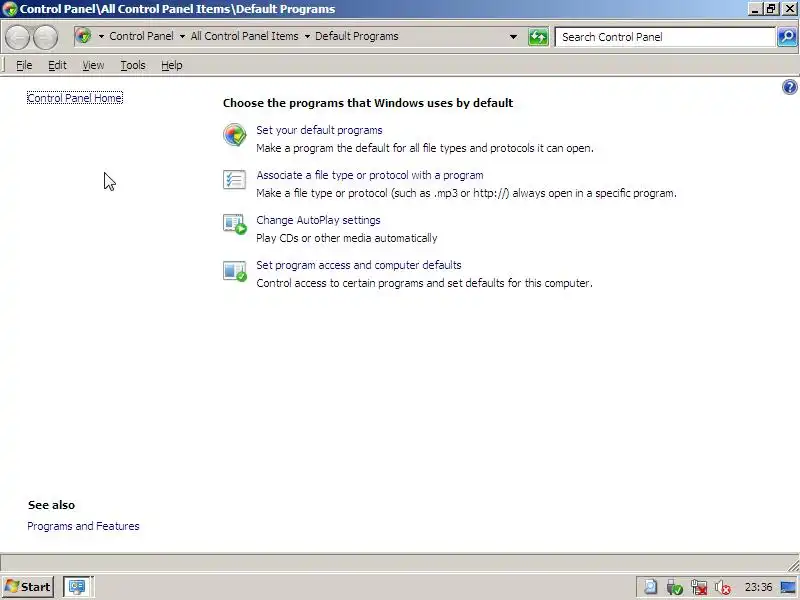800x600 pixels.
Task: Open the blue help question mark icon
Action: pos(789,87)
